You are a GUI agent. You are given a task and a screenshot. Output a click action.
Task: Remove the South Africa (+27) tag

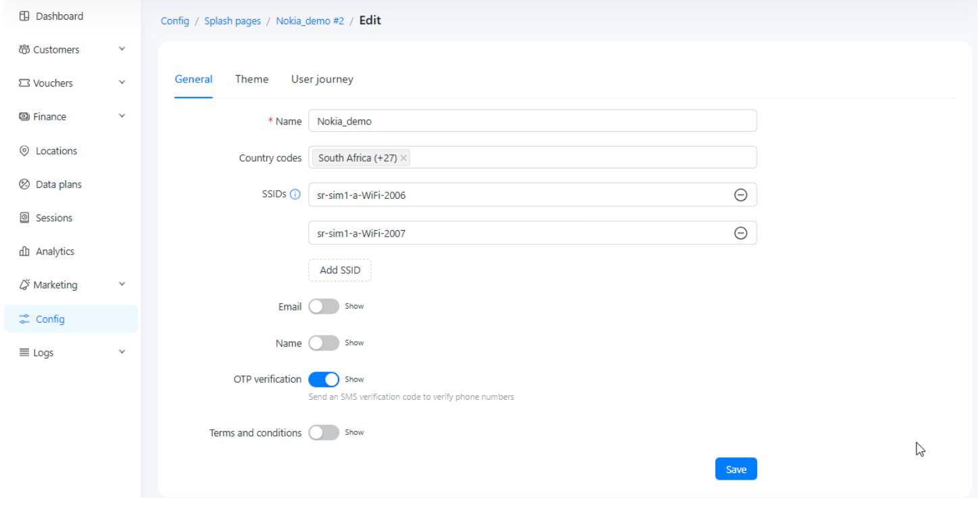pyautogui.click(x=403, y=158)
